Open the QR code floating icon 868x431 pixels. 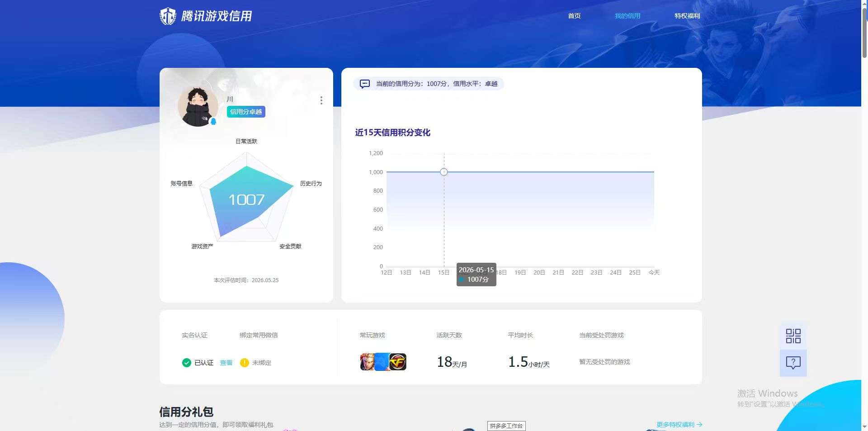point(793,336)
